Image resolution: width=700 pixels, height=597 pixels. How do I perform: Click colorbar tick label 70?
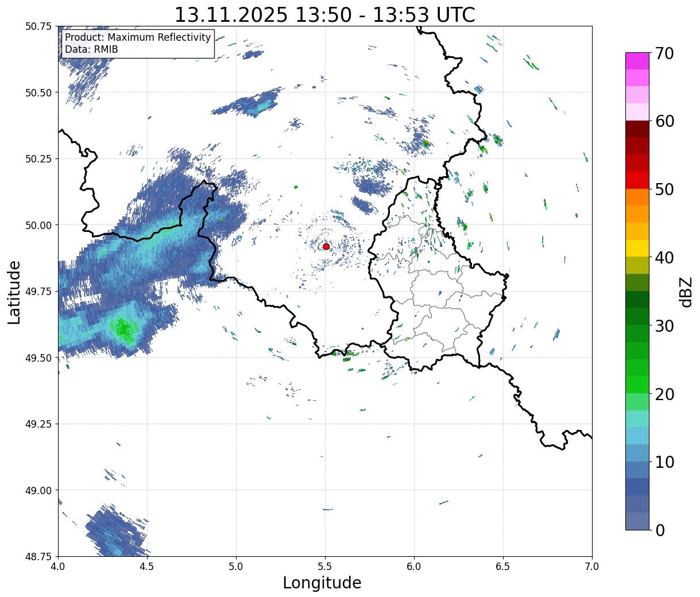tap(664, 53)
